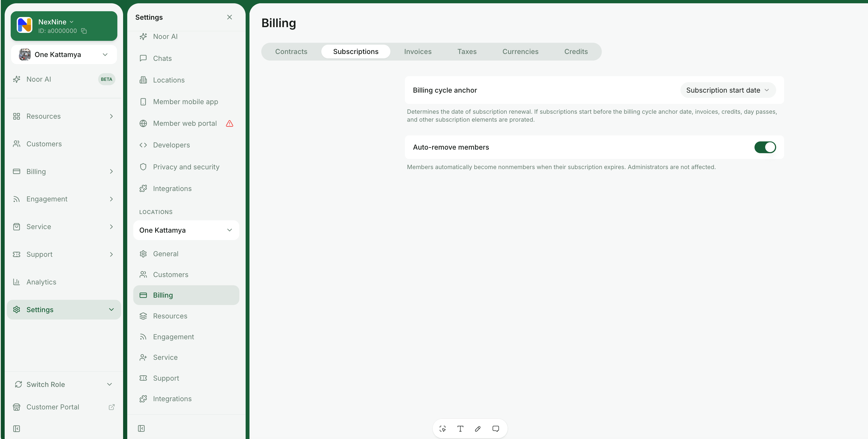868x439 pixels.
Task: Switch to Invoices tab
Action: pos(418,52)
